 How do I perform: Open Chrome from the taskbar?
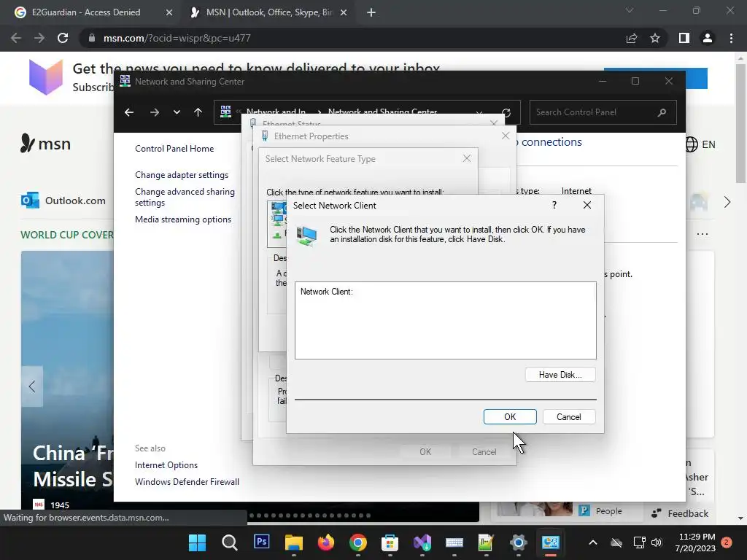357,542
